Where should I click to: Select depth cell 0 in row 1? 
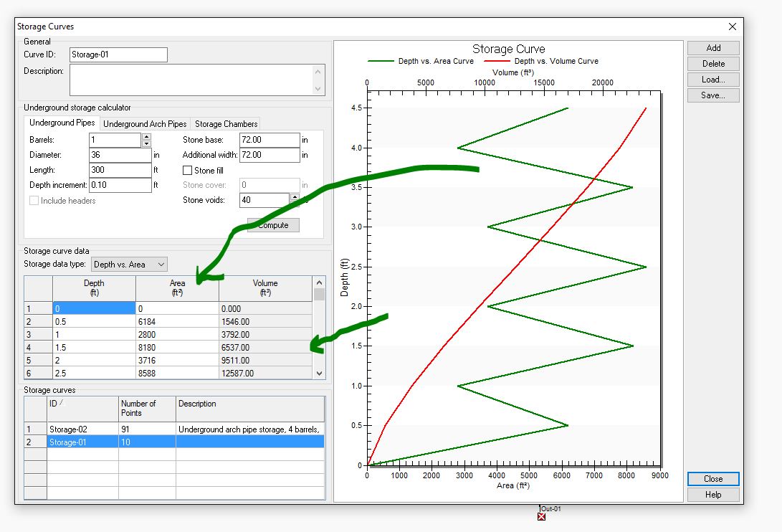point(95,309)
